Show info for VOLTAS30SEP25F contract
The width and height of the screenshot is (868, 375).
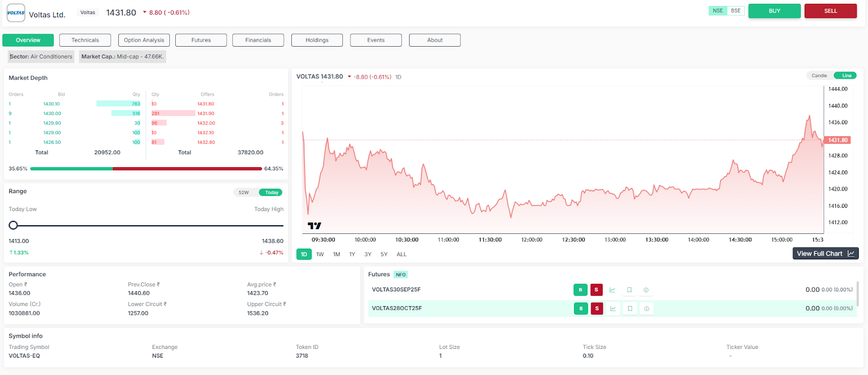pyautogui.click(x=646, y=290)
